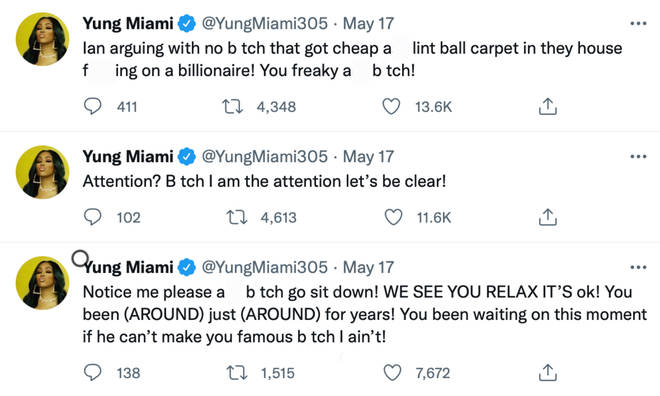Share the 'I am the attention' tweet

[548, 217]
